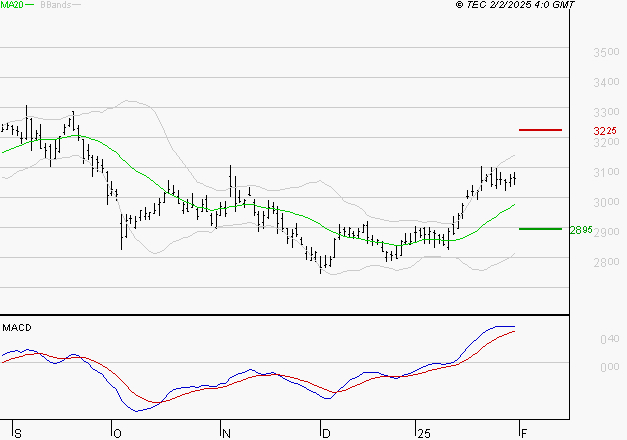Click the F month label on time axis
Viewport: 627px width, 440px height.
[524, 433]
